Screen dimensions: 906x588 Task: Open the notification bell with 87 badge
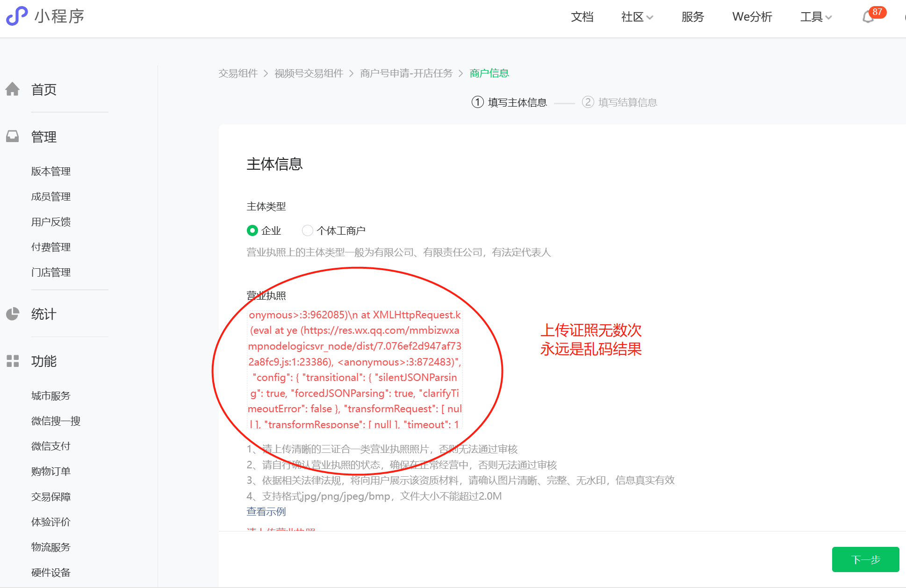pos(868,17)
